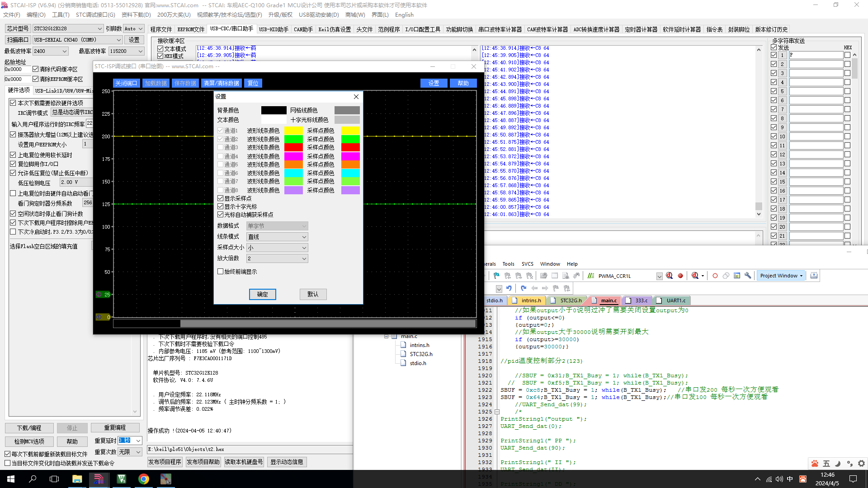Image resolution: width=868 pixels, height=488 pixels.
Task: Click navigate forward arrow in Keil toolbar
Action: pos(545,288)
